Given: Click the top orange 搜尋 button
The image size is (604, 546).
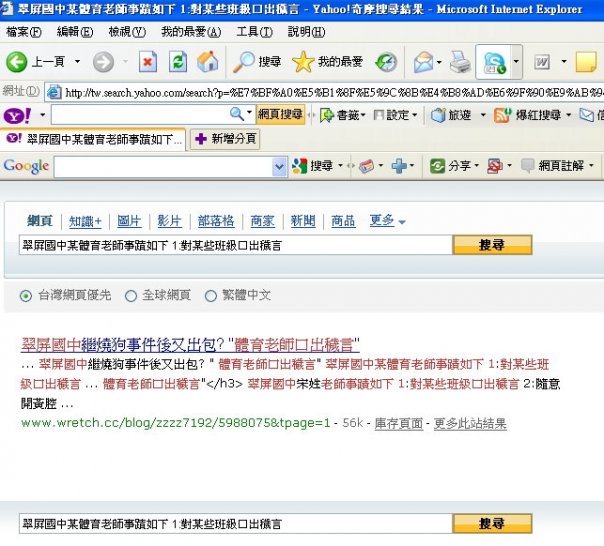Looking at the screenshot, I should tap(491, 244).
